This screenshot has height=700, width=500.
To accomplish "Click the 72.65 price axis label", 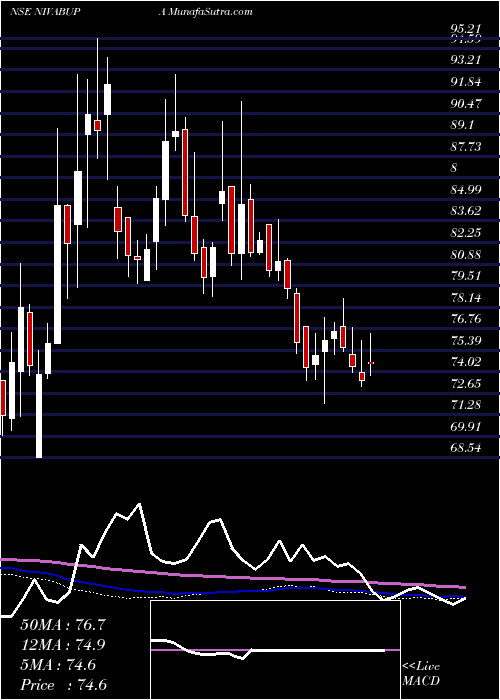I will pyautogui.click(x=466, y=384).
